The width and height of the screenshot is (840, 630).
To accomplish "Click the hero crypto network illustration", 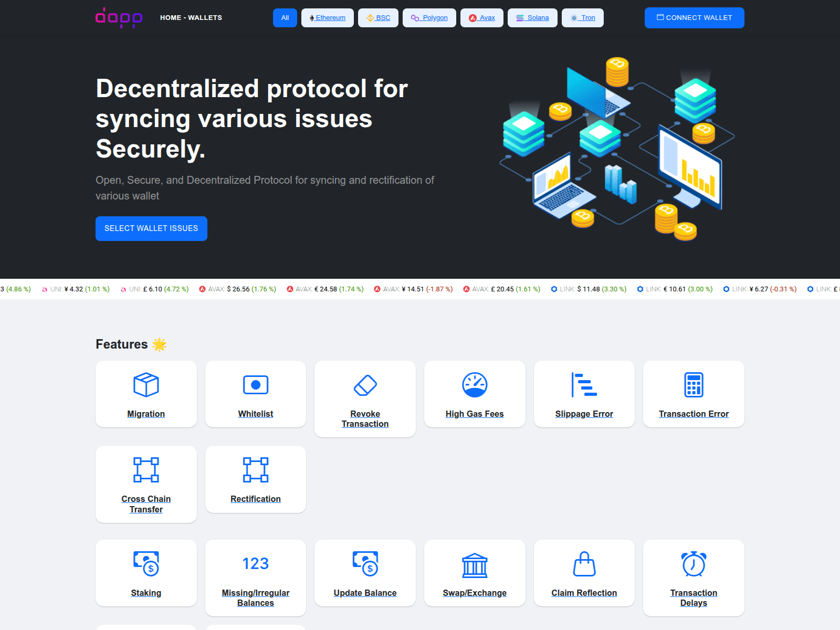I will pos(617,150).
